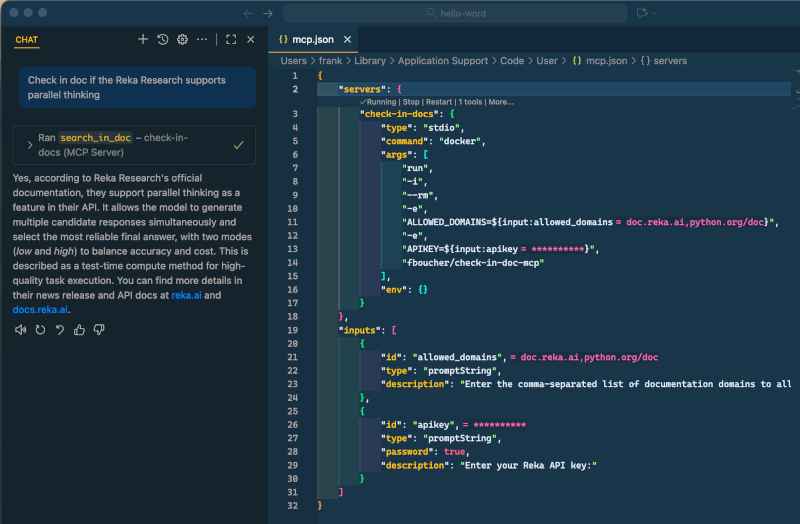
Task: Click line number 19 in the gutter
Action: [x=292, y=330]
